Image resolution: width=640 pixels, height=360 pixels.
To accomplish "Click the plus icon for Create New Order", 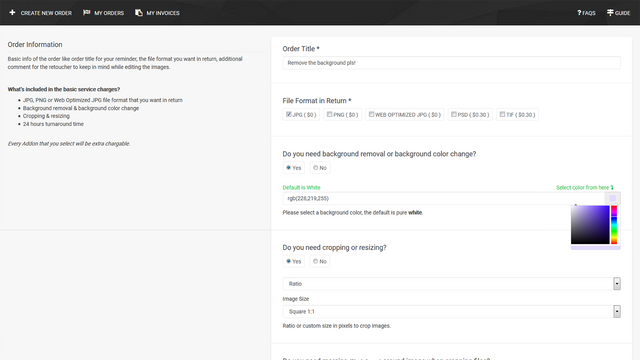I will coord(12,13).
